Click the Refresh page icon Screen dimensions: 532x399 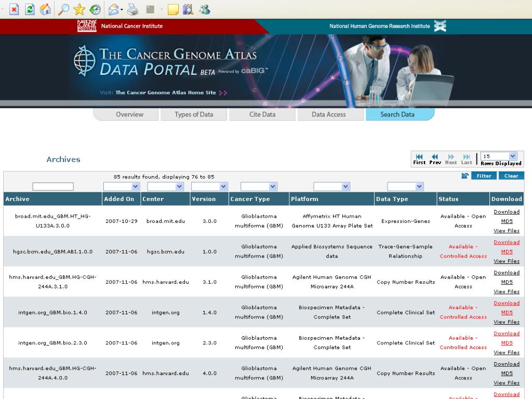[x=30, y=9]
